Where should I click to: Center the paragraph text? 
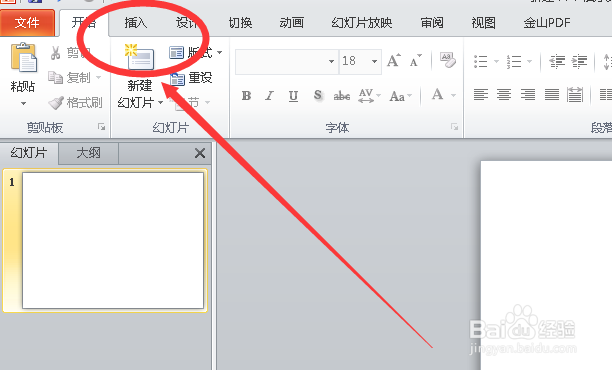[x=504, y=95]
